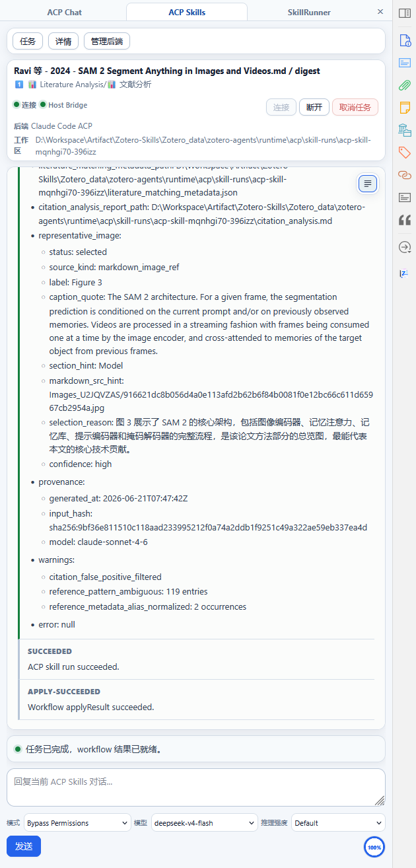Click the floating outline list icon
Image resolution: width=416 pixels, height=868 pixels.
(x=368, y=183)
